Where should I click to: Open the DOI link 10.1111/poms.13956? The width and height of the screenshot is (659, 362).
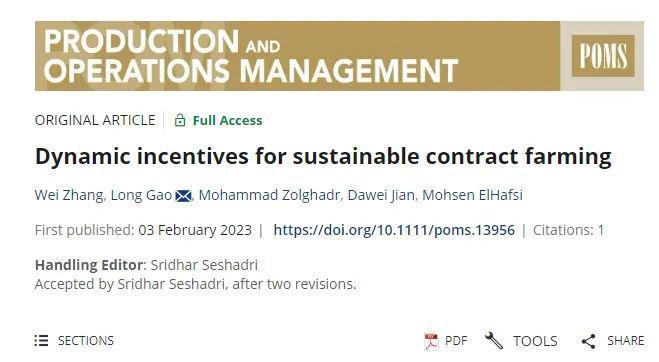click(394, 230)
